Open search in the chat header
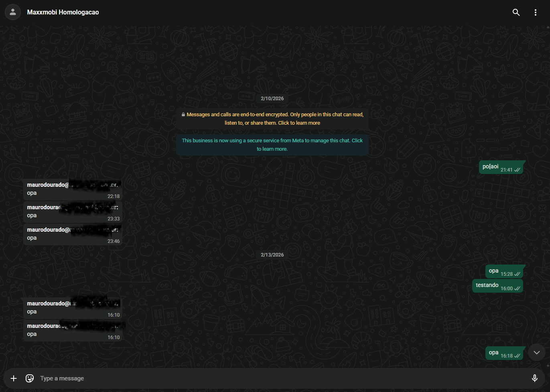This screenshot has width=550, height=392. [516, 12]
